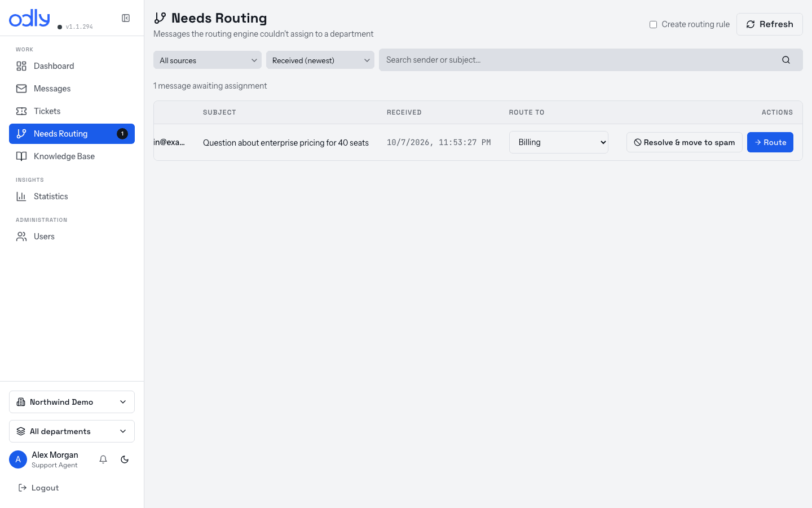
Task: Click the SUBJECT column header
Action: click(219, 112)
